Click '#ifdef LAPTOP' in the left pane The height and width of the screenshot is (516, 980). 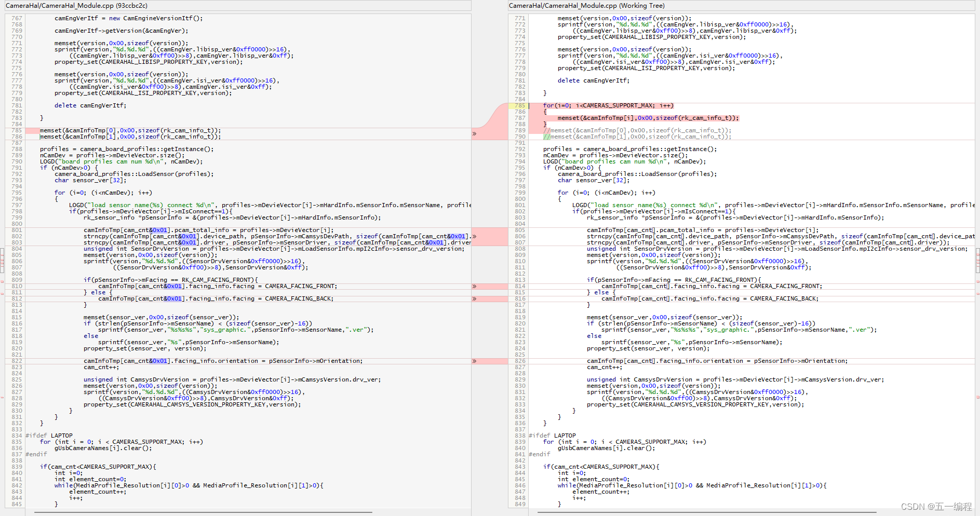tap(49, 436)
